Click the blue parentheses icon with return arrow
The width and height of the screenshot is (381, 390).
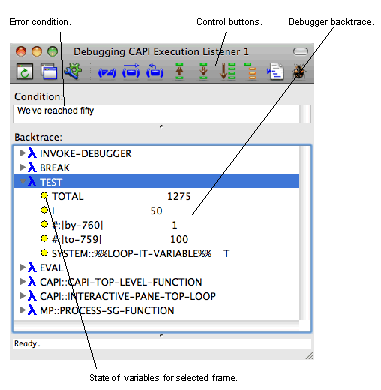tap(155, 71)
